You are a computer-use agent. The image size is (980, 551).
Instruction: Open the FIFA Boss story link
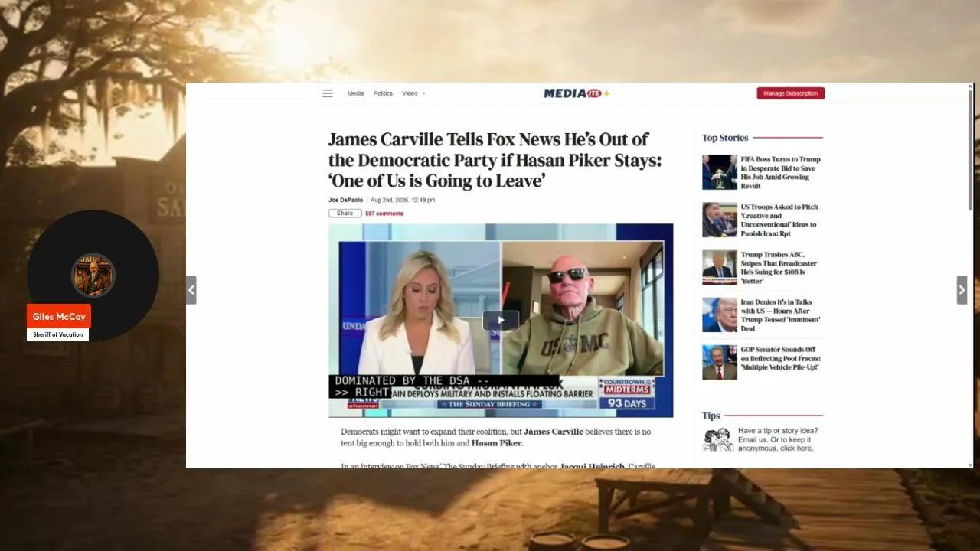click(780, 173)
